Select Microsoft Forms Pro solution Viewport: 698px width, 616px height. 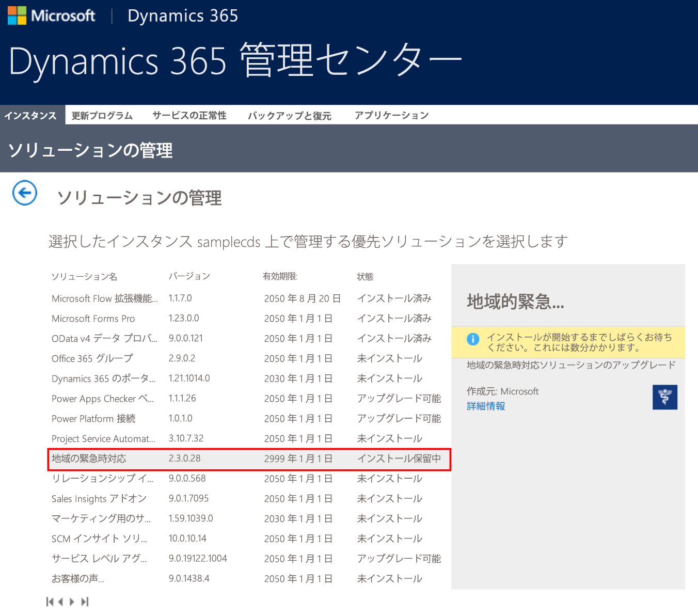pyautogui.click(x=249, y=319)
